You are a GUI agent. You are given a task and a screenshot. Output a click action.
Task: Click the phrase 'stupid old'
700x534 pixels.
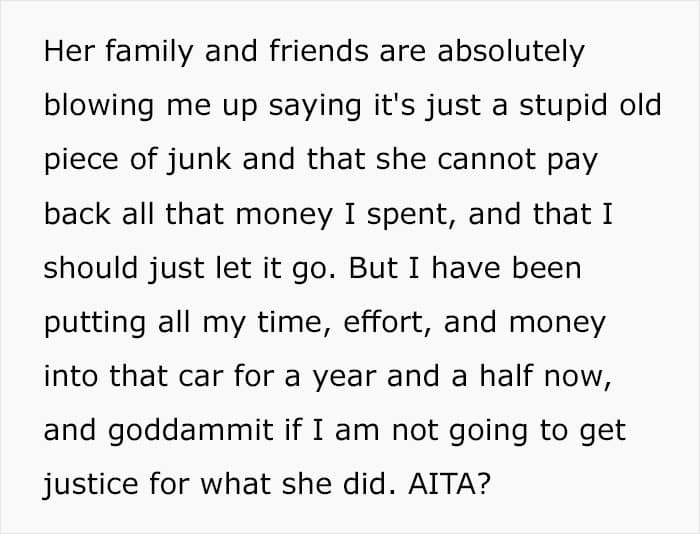click(590, 106)
